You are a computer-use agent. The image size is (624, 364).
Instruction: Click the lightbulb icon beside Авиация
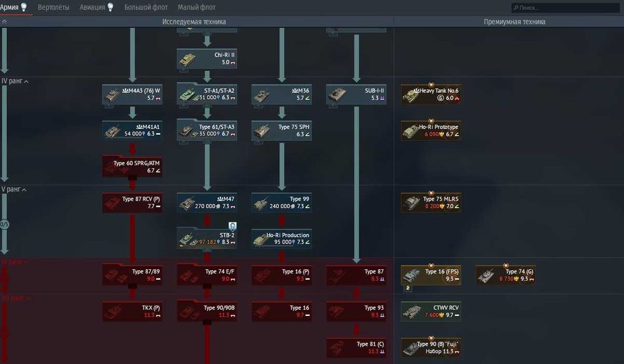click(x=110, y=7)
